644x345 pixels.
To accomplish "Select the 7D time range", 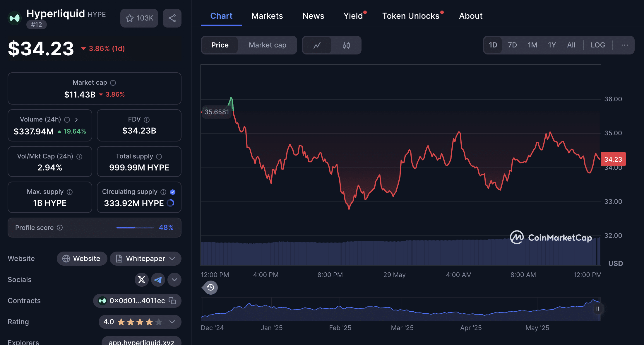I will pyautogui.click(x=512, y=45).
